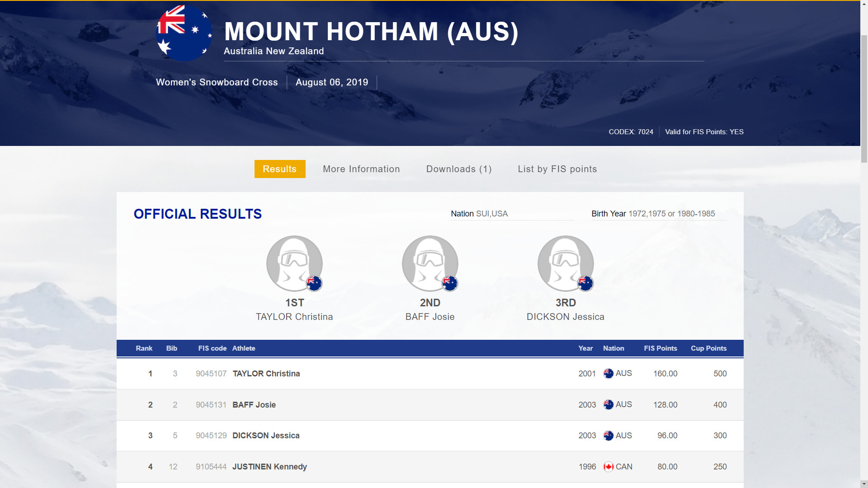
Task: Click Canadian flag icon in JUSTINEN Kennedy row
Action: (609, 467)
